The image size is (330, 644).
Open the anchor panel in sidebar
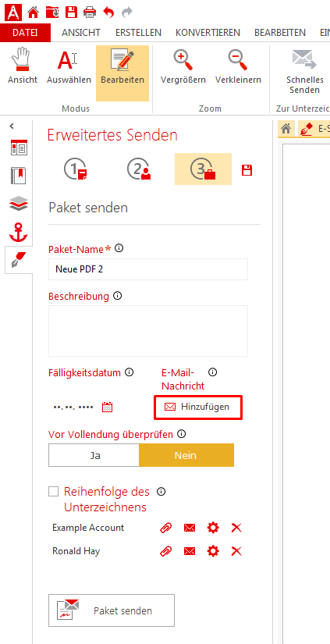[x=19, y=233]
